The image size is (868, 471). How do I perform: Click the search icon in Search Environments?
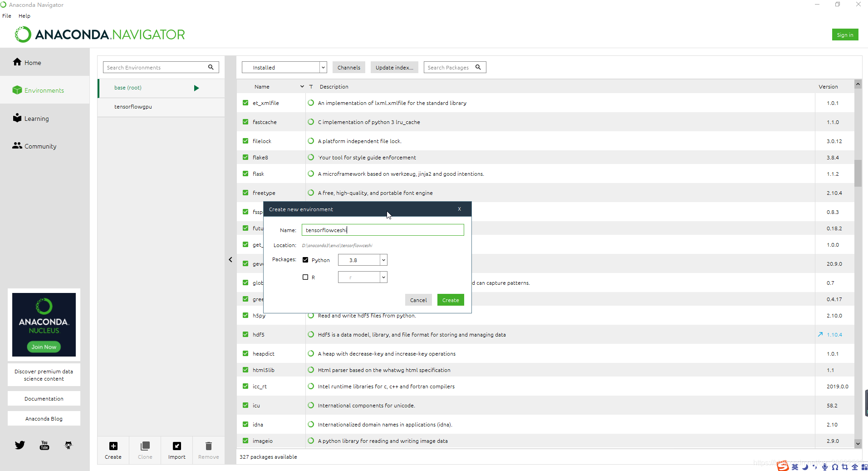tap(211, 67)
